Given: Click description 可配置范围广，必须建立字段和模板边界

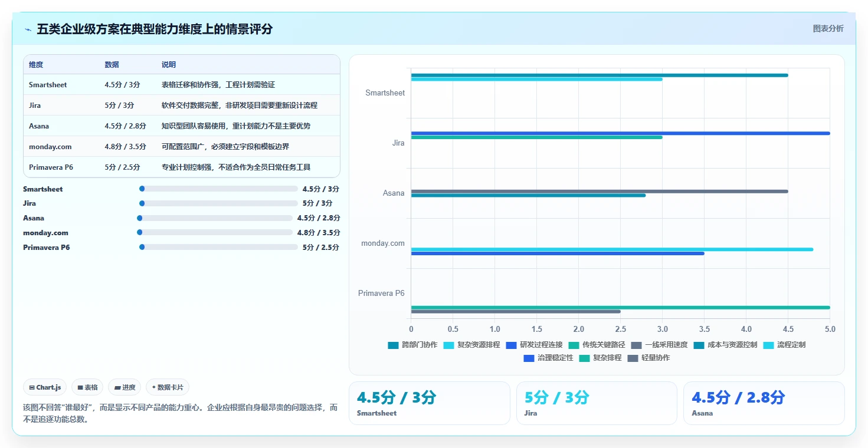Looking at the screenshot, I should pos(225,147).
